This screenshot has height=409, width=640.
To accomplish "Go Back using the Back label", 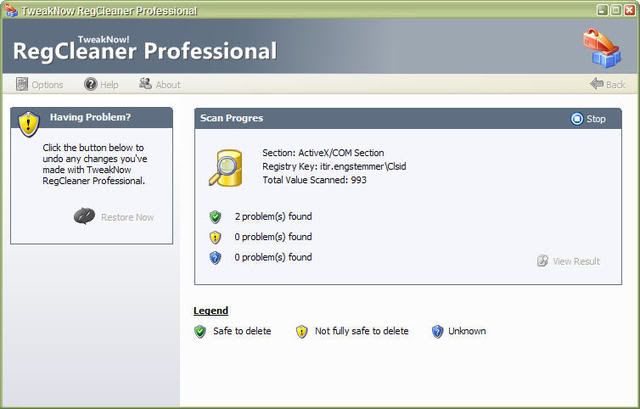I will coord(615,84).
